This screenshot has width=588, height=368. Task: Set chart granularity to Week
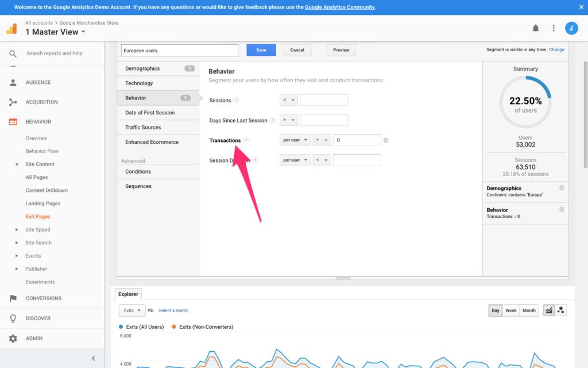click(510, 310)
